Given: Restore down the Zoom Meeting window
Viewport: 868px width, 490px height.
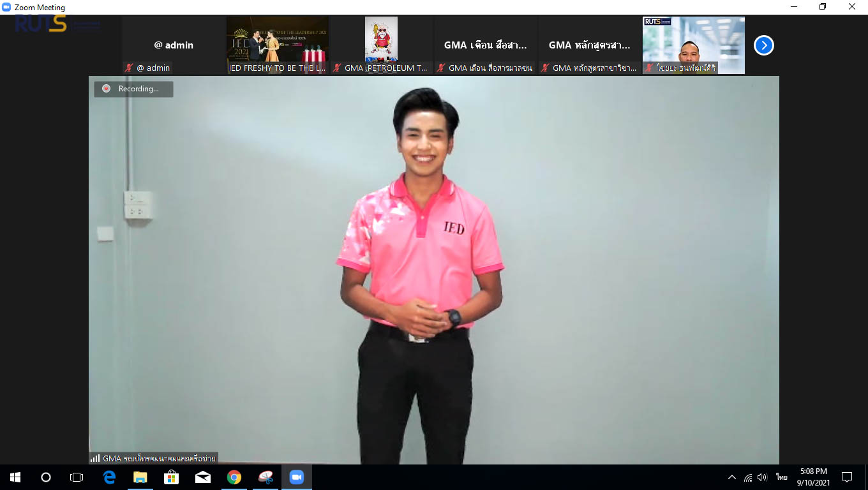Looking at the screenshot, I should (823, 7).
